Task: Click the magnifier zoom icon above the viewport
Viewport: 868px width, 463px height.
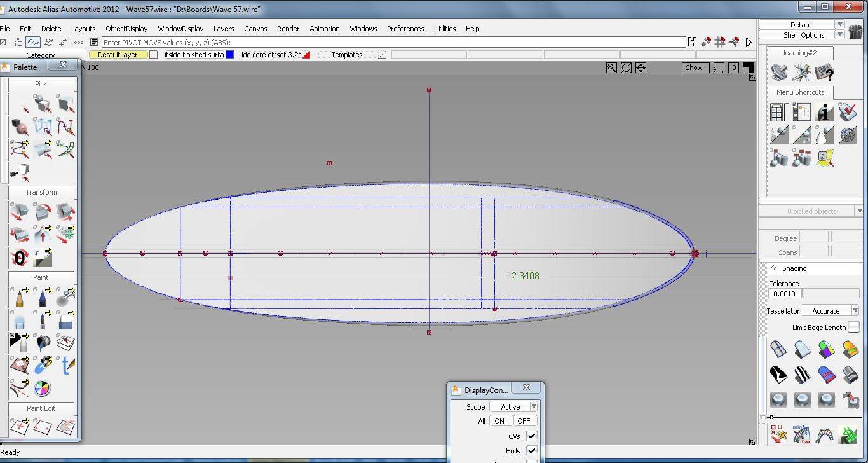Action: click(611, 67)
